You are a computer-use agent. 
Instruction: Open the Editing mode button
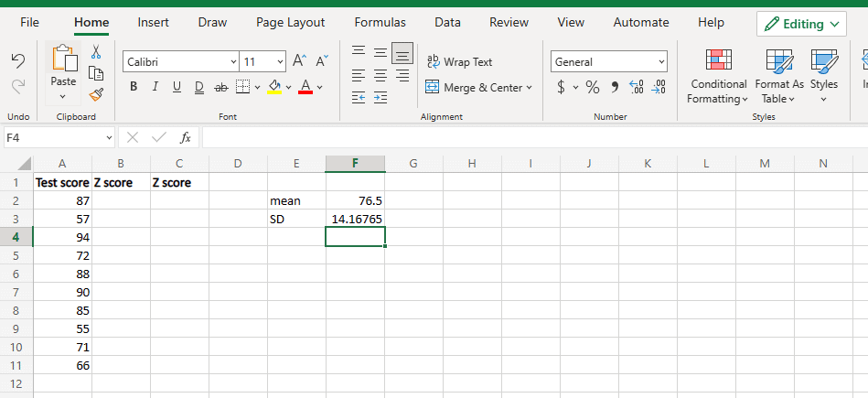[801, 24]
